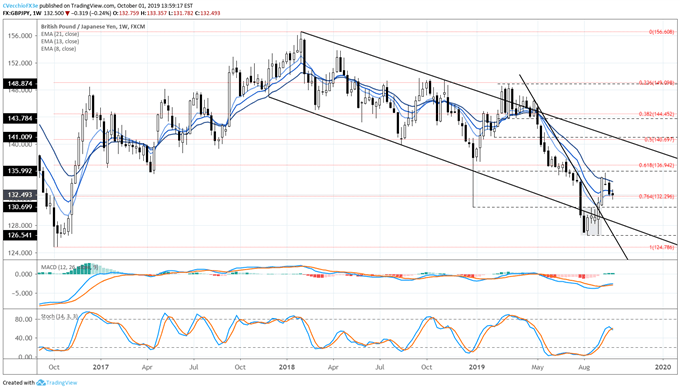
Task: Click the 0.382(144.452) Fibonacci label
Action: [657, 114]
